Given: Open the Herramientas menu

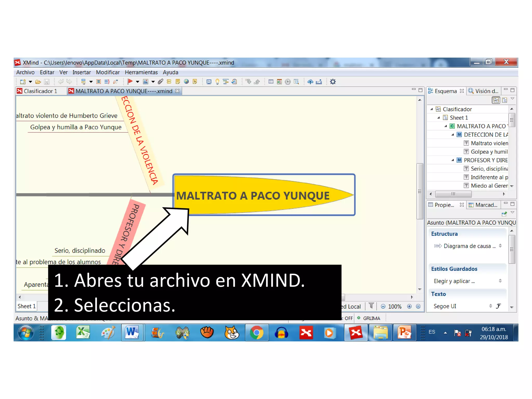Looking at the screenshot, I should [x=141, y=72].
